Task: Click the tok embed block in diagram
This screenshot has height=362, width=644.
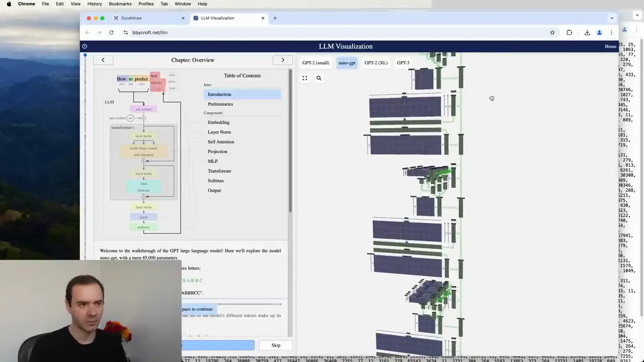Action: click(143, 109)
